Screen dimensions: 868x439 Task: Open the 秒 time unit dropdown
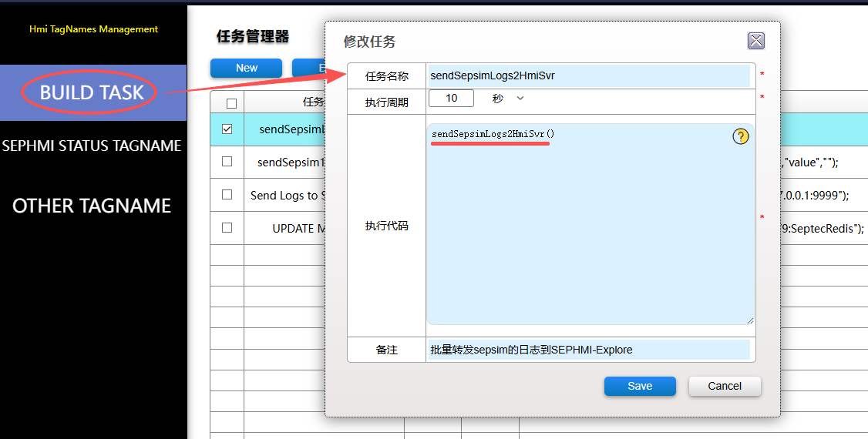(508, 99)
